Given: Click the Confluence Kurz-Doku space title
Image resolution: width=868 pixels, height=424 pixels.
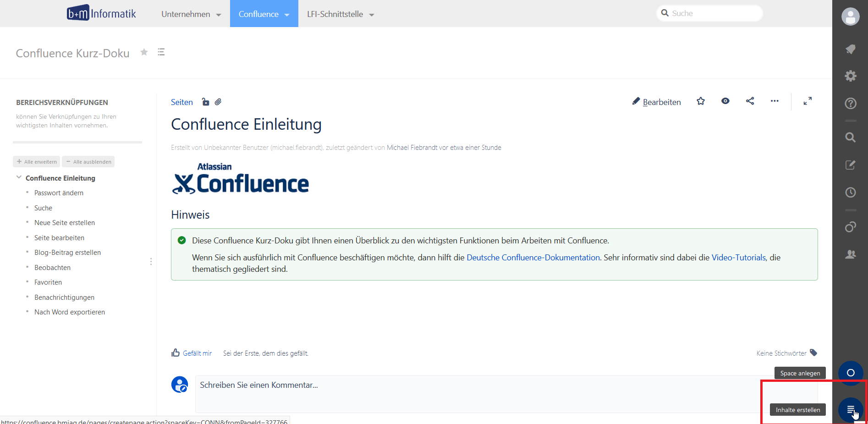Looking at the screenshot, I should tap(72, 53).
